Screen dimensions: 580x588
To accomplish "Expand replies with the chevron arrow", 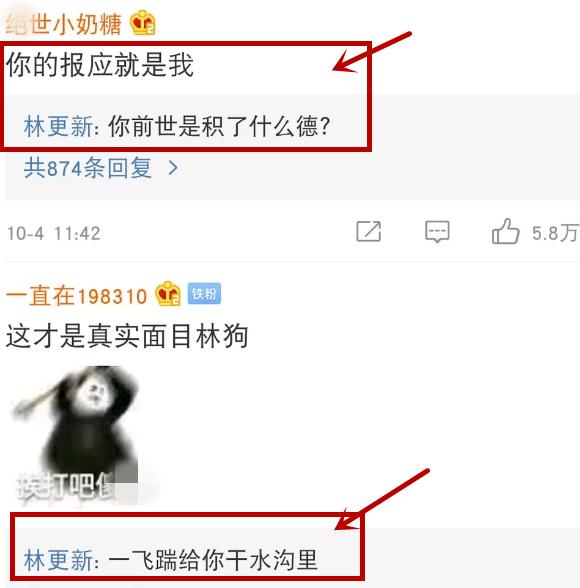I will pos(173,168).
